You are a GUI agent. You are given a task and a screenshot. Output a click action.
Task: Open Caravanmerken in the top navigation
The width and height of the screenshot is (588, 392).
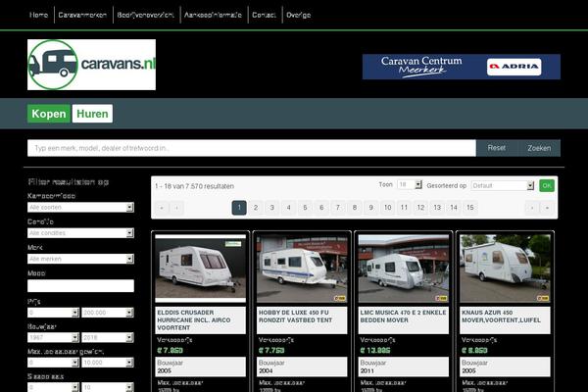82,15
